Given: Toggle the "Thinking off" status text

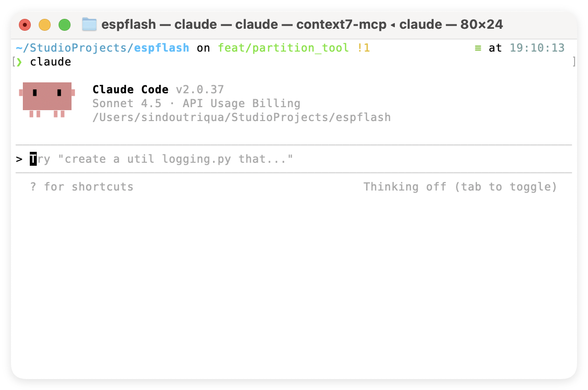Looking at the screenshot, I should click(x=460, y=187).
